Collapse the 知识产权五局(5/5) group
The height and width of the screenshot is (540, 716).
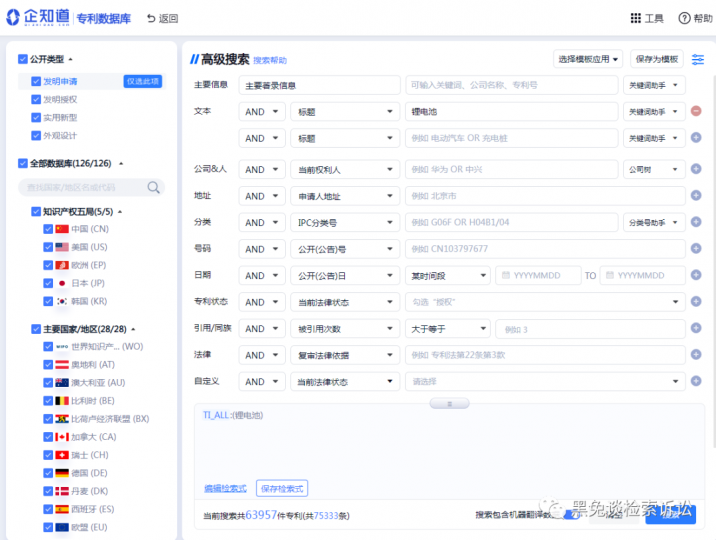coord(120,212)
